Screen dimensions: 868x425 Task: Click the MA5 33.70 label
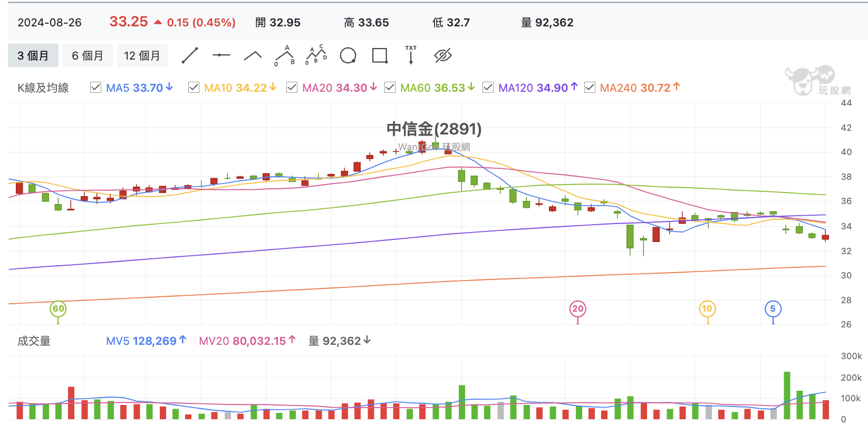pos(140,88)
